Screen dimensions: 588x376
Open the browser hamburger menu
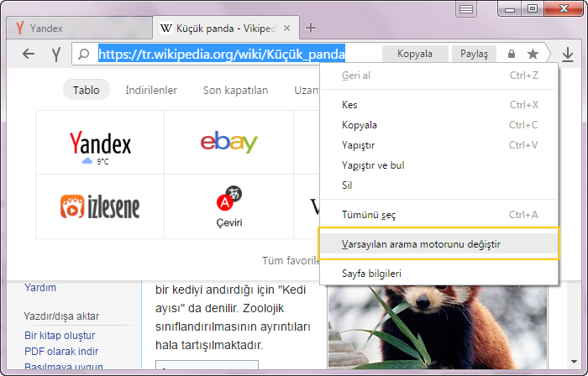coord(465,9)
